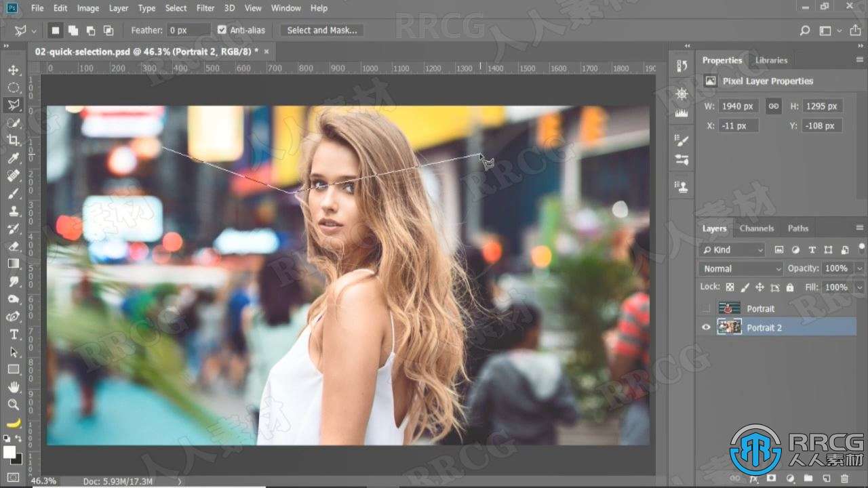
Task: Toggle Lock all padlock icon
Action: [x=789, y=287]
